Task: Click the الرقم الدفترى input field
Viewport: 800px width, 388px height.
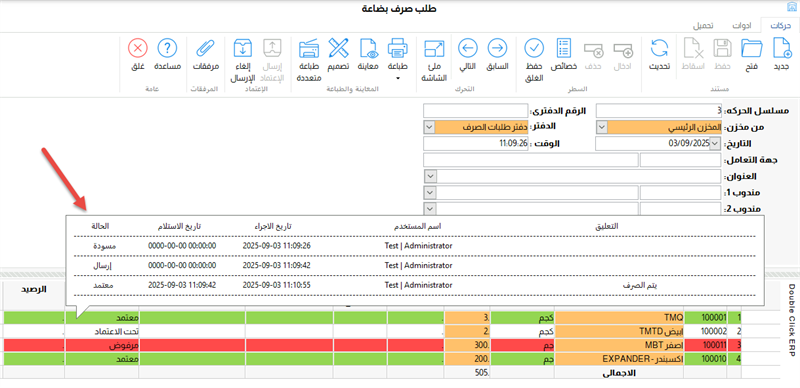Action: pyautogui.click(x=476, y=111)
